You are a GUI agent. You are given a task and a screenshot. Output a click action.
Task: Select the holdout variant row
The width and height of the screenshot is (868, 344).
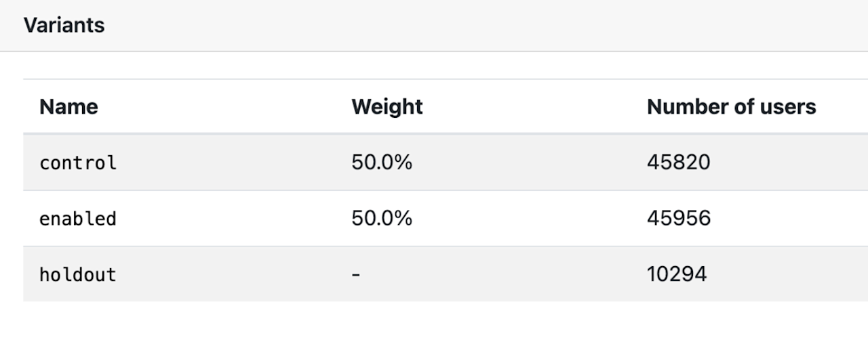446,274
